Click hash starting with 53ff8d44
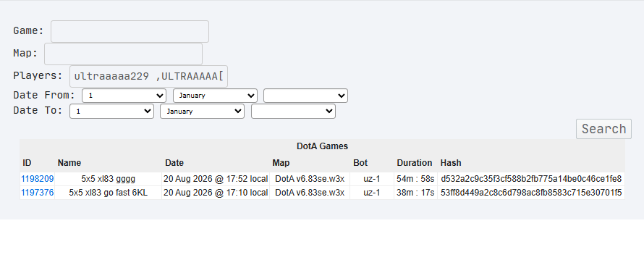The width and height of the screenshot is (644, 268). click(x=531, y=193)
